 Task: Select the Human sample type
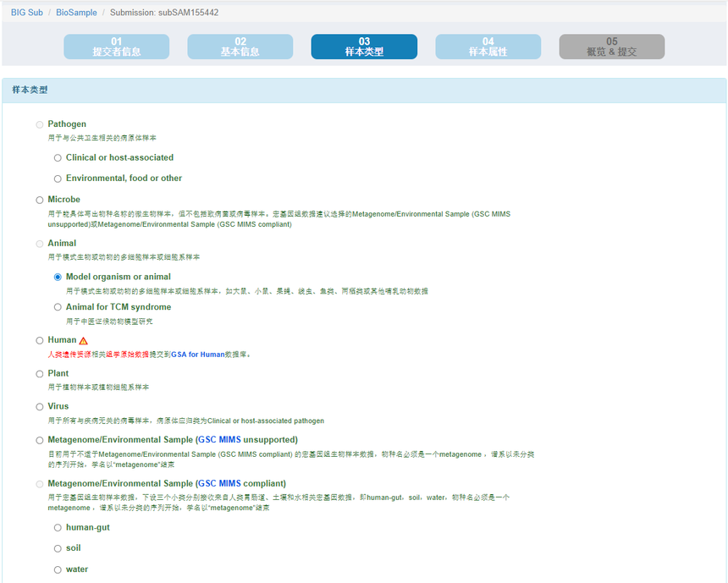39,339
